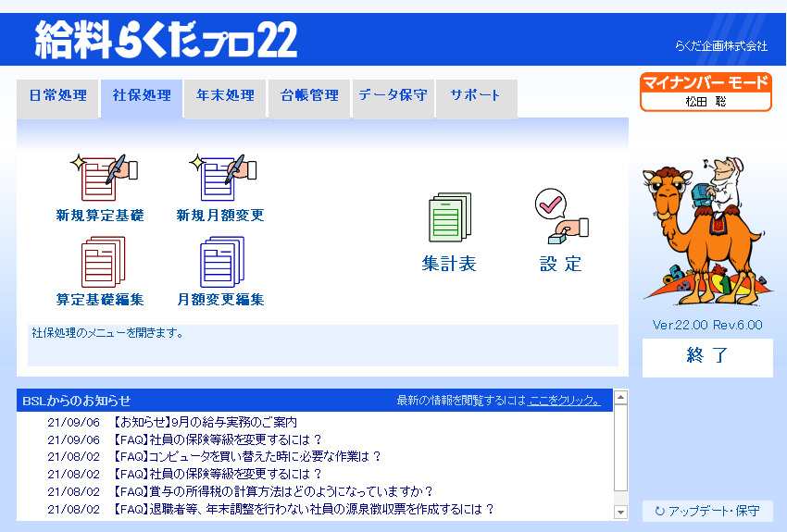The image size is (787, 532).
Task: Open FAQ 退職者等 源泉徴収票を作成するには
Action: pyautogui.click(x=303, y=510)
